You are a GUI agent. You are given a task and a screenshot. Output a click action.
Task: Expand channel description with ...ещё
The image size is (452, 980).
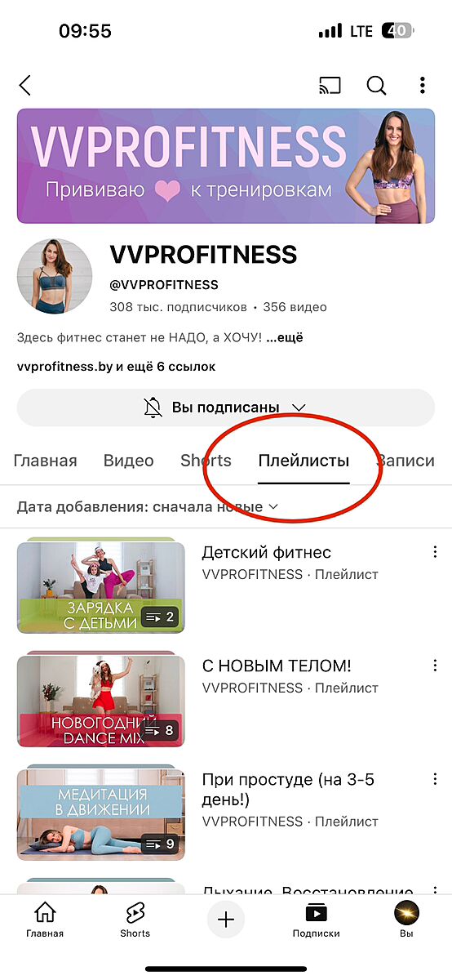[x=285, y=337]
